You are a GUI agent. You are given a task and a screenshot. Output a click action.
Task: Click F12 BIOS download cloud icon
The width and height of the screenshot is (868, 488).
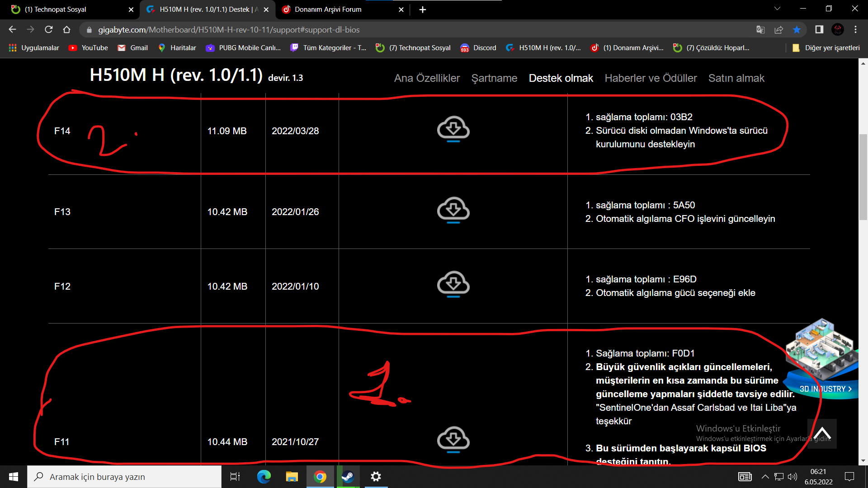(453, 284)
